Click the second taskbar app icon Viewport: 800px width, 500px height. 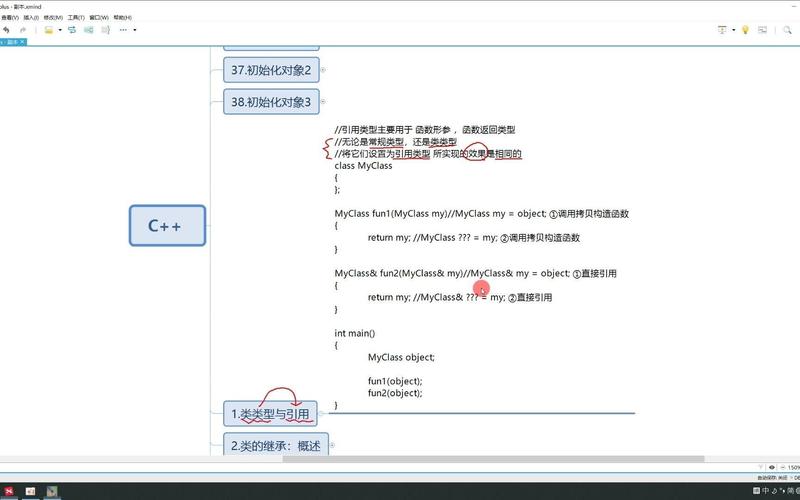(x=30, y=491)
